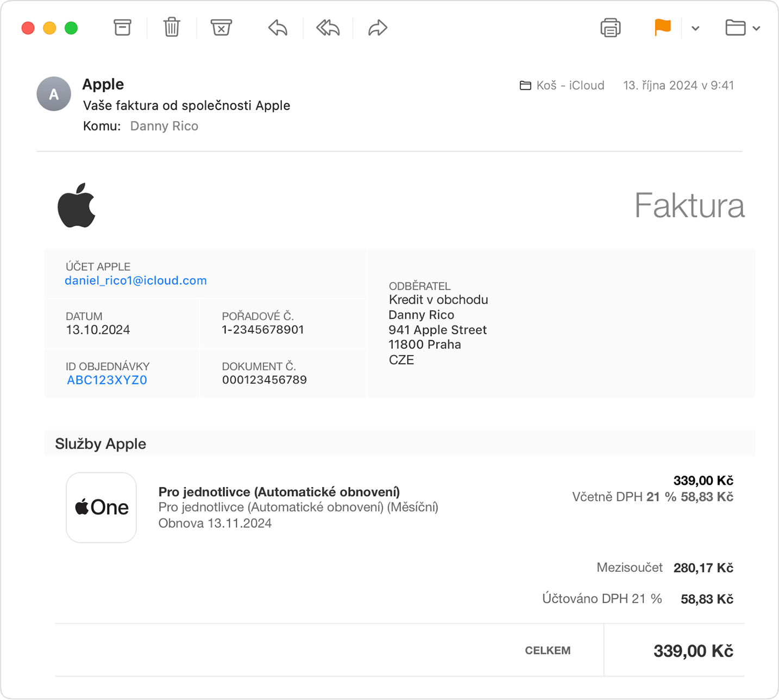The height and width of the screenshot is (700, 779).
Task: Archive the message with the Archive icon
Action: click(122, 28)
